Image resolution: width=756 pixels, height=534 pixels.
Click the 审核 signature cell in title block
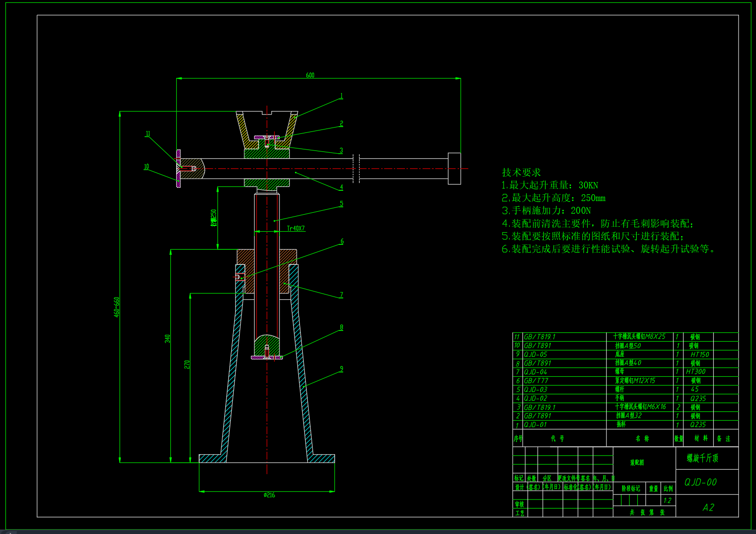[520, 503]
